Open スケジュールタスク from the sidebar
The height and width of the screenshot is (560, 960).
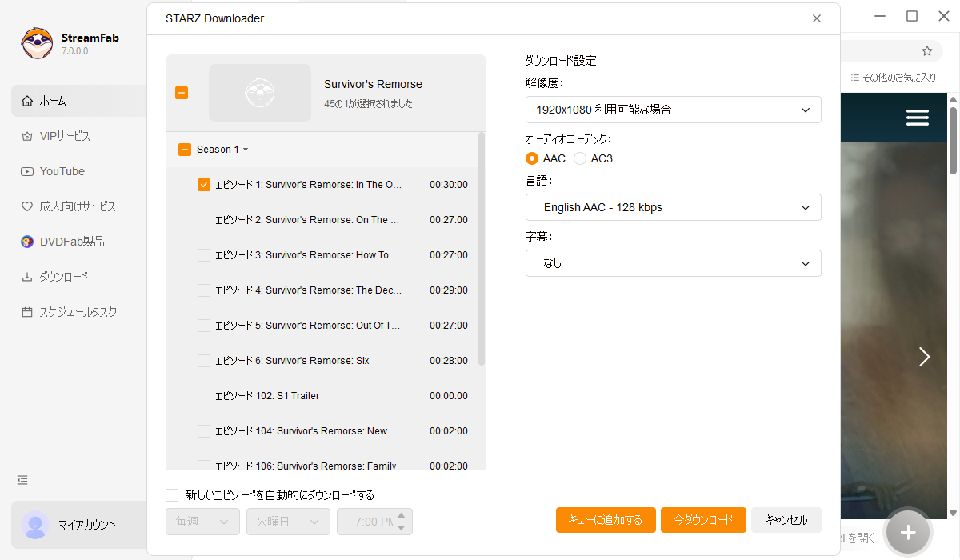64,311
